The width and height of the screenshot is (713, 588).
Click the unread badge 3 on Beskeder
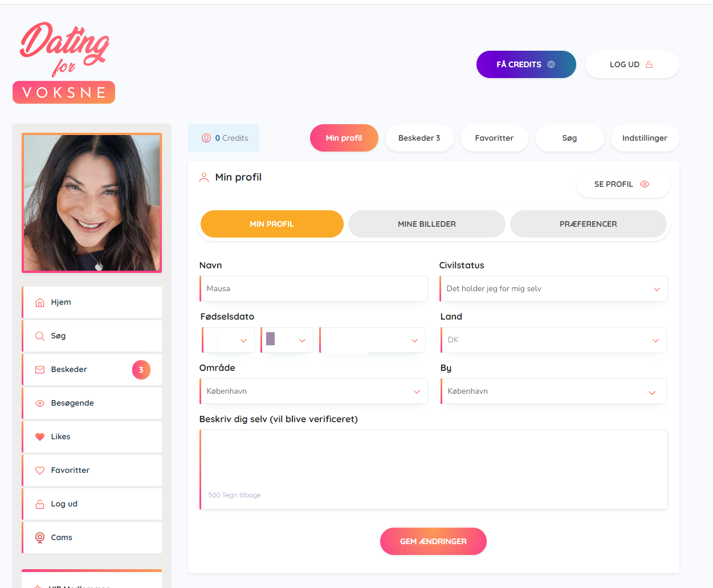(141, 370)
